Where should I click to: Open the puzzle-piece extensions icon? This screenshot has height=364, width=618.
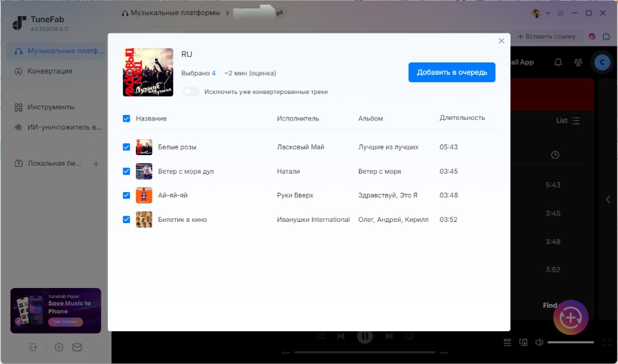(x=606, y=36)
